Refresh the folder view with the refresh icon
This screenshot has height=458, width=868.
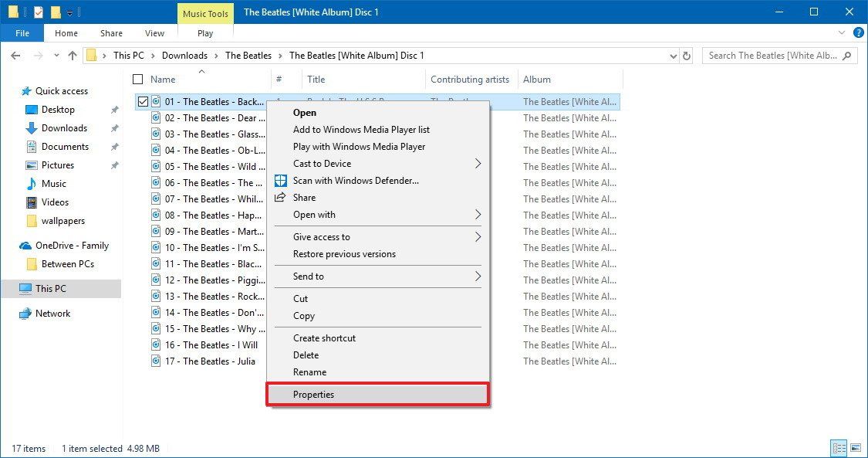tap(687, 55)
